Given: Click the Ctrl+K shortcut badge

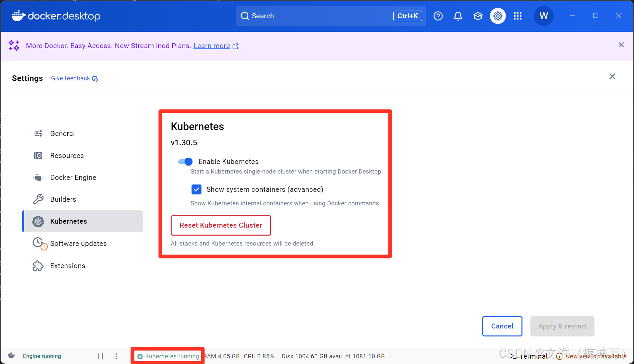Looking at the screenshot, I should point(408,16).
